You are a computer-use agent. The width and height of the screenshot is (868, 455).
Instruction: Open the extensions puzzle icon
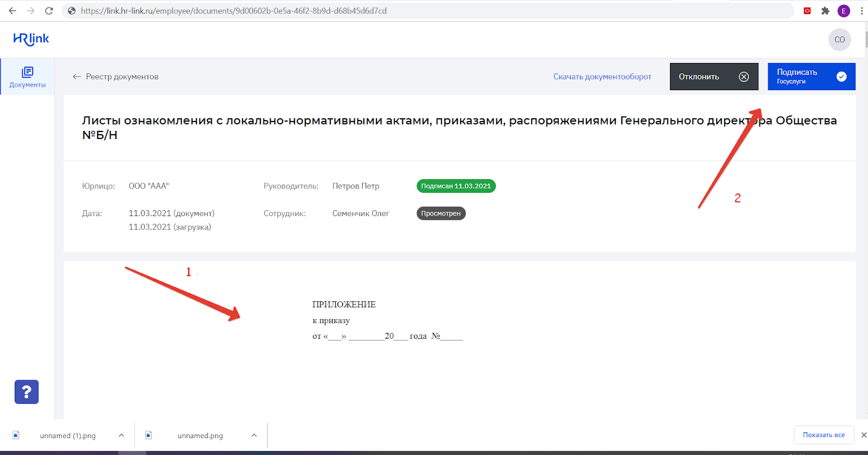825,11
